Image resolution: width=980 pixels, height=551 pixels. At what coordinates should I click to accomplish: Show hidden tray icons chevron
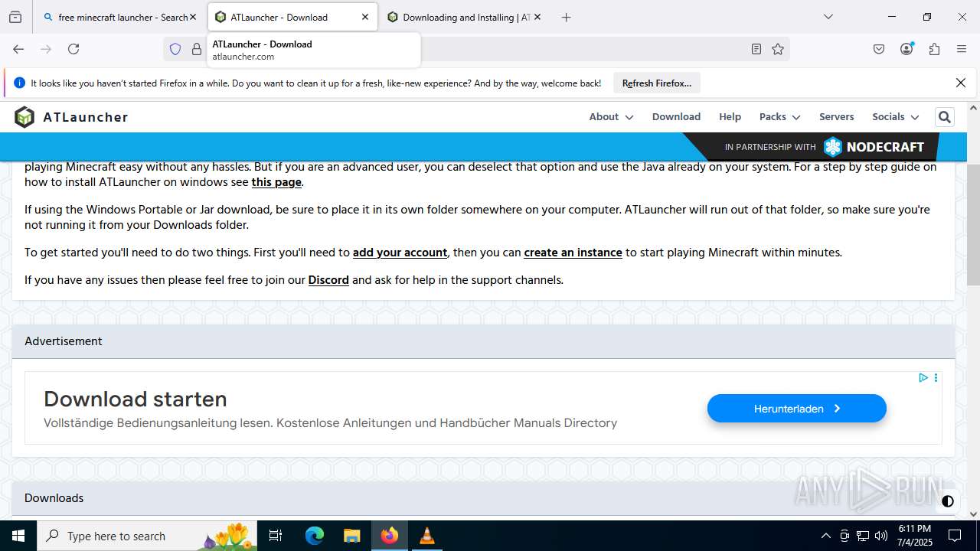(825, 536)
